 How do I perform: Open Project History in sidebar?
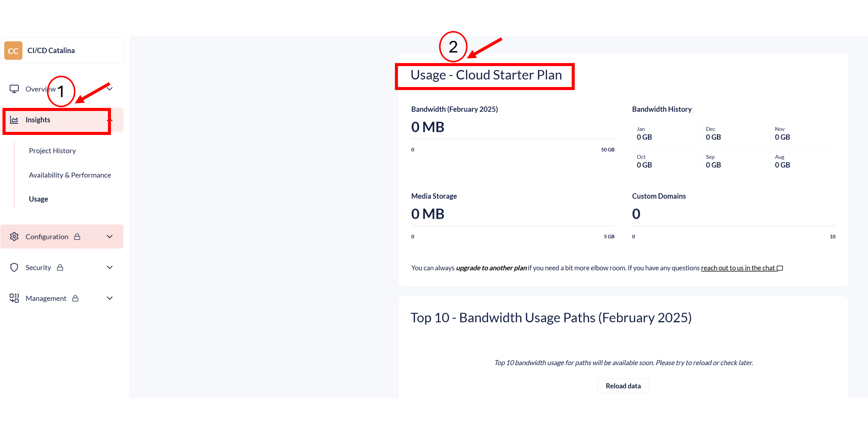click(x=52, y=151)
